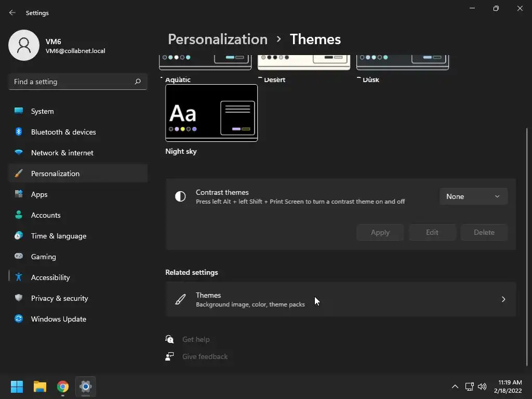Click the search magnifier icon
This screenshot has width=532, height=399.
click(138, 82)
